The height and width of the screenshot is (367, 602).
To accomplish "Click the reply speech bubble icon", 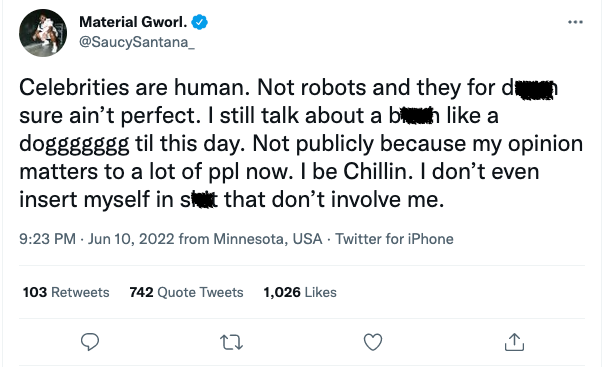I will click(90, 342).
